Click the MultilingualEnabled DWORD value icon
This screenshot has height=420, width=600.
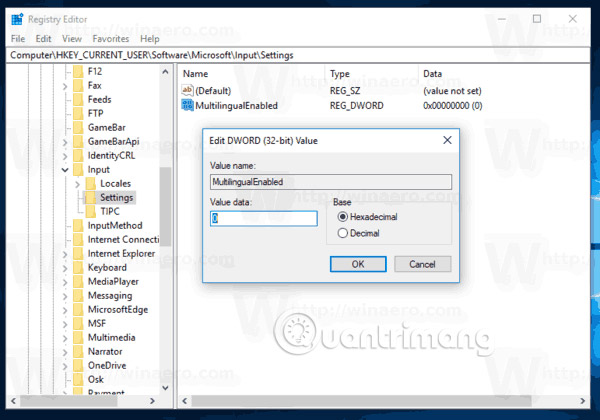coord(188,105)
